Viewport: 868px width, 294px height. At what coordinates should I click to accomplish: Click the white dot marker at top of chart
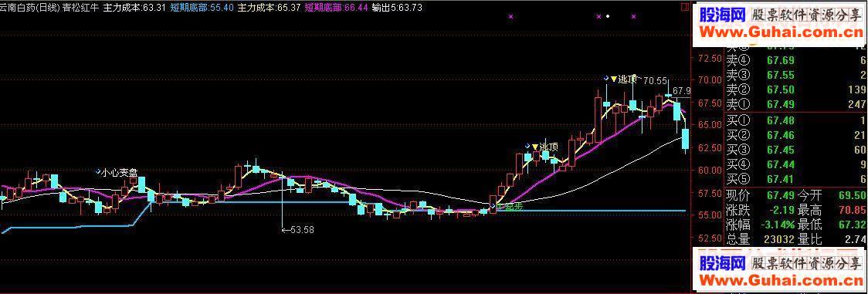click(x=608, y=16)
